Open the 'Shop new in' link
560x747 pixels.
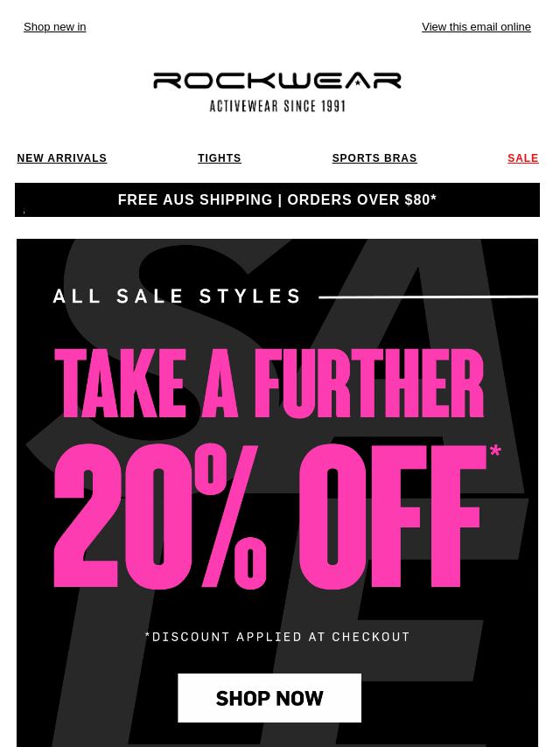coord(55,27)
